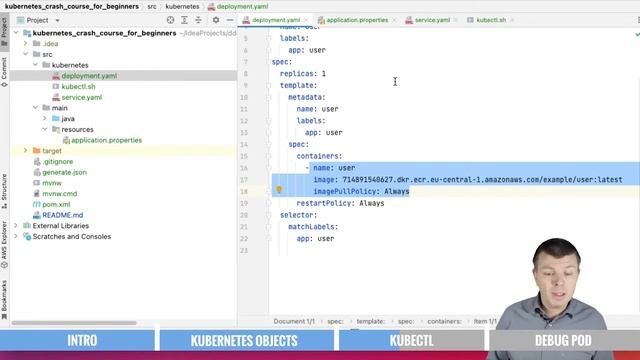
Task: Jump to the DEBUG POD chapter banner
Action: (564, 340)
